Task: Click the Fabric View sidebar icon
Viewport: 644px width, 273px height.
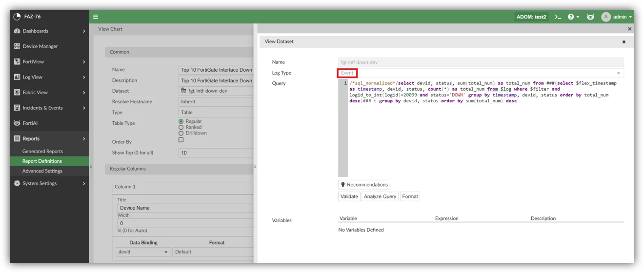Action: [17, 92]
